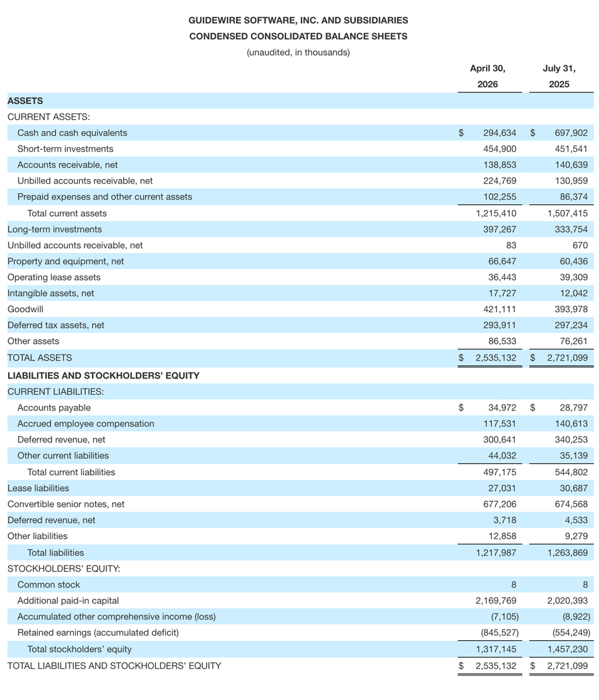Select operating lease assets value 39,309

click(x=574, y=277)
